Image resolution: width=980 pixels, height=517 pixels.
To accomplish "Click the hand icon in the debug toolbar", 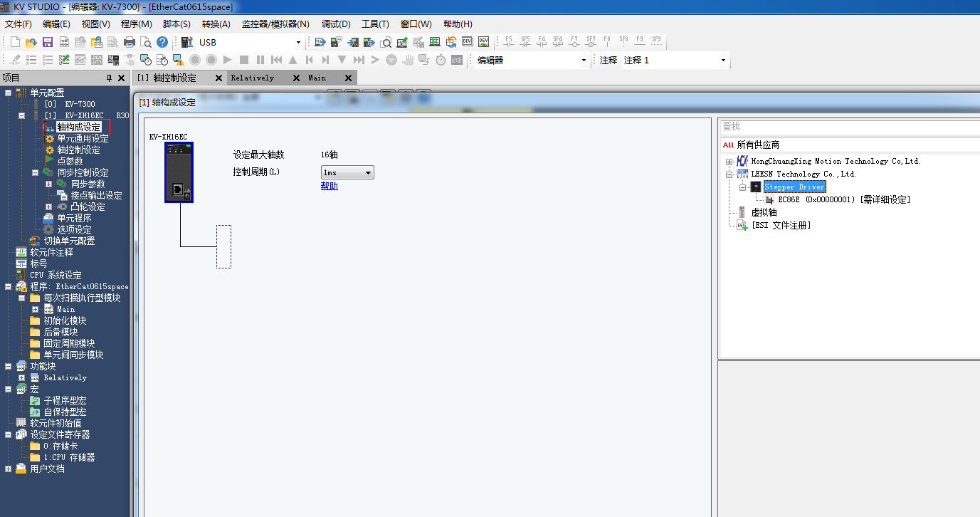I will [408, 60].
